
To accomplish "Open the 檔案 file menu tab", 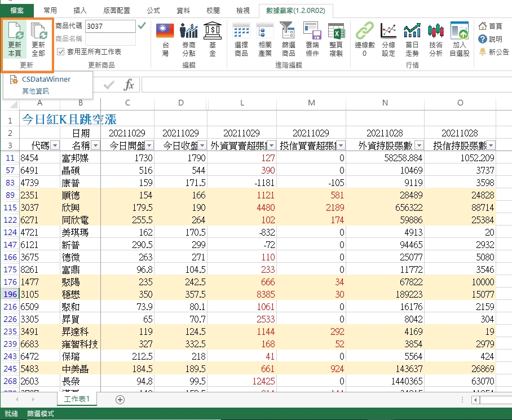I will coord(17,10).
